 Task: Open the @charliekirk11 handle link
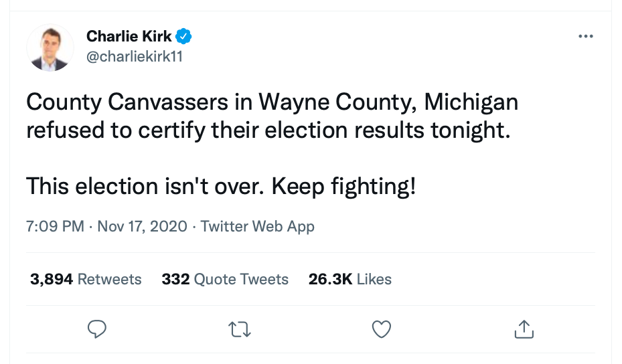coord(135,57)
